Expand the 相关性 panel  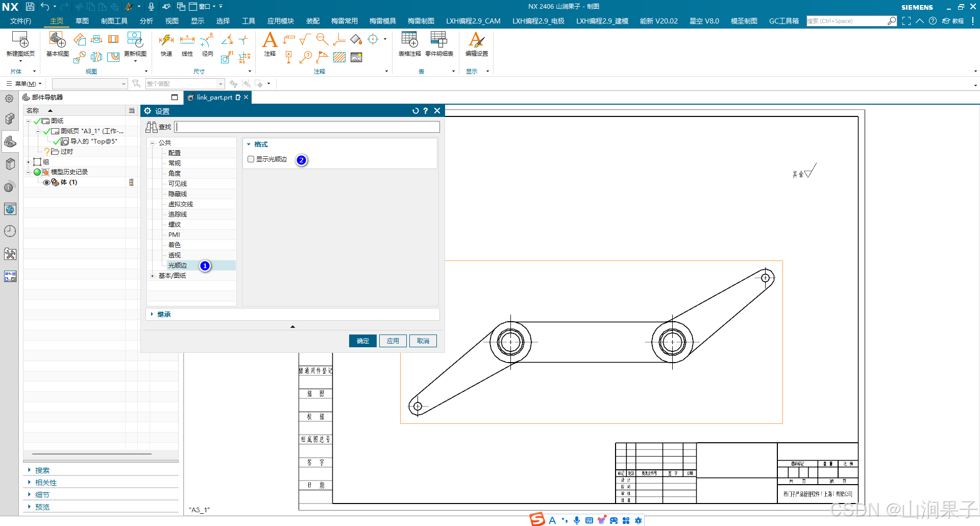click(29, 482)
